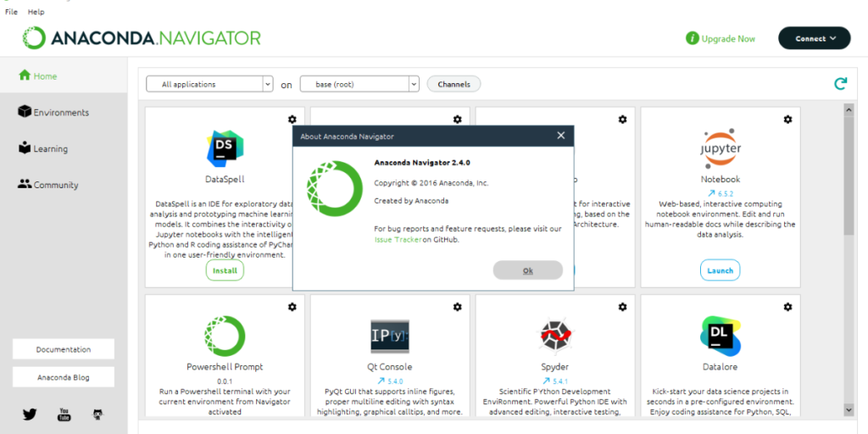Click the Datalore DL logo

click(x=721, y=336)
